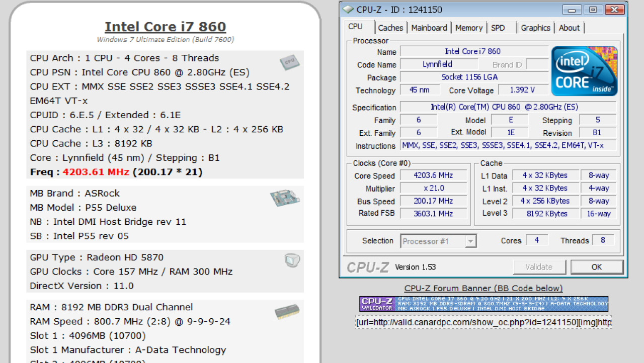Click the CPU-Z Version 1.53 label
Screen dimensions: 644x363
coord(416,267)
